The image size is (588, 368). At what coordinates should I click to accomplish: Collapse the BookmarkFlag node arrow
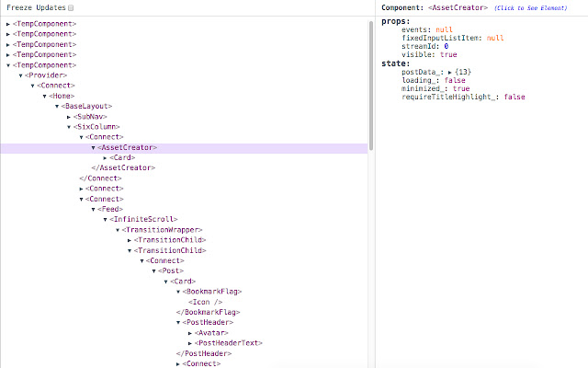(178, 292)
